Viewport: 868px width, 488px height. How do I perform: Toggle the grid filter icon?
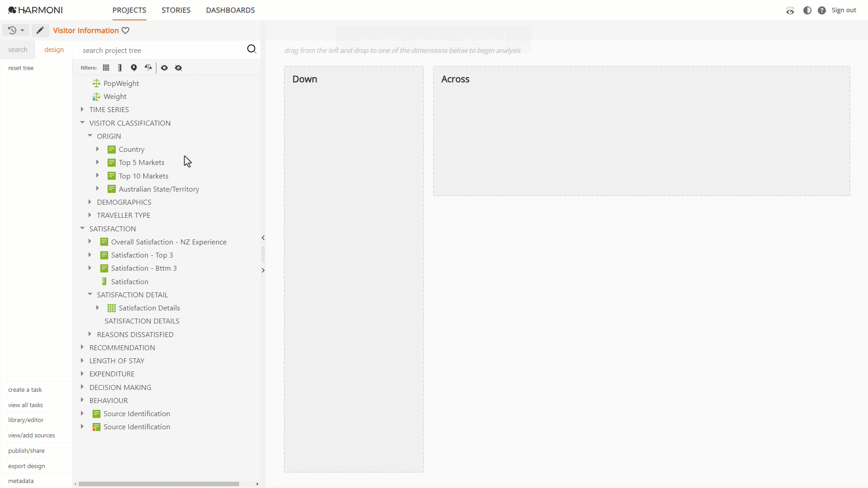click(106, 68)
